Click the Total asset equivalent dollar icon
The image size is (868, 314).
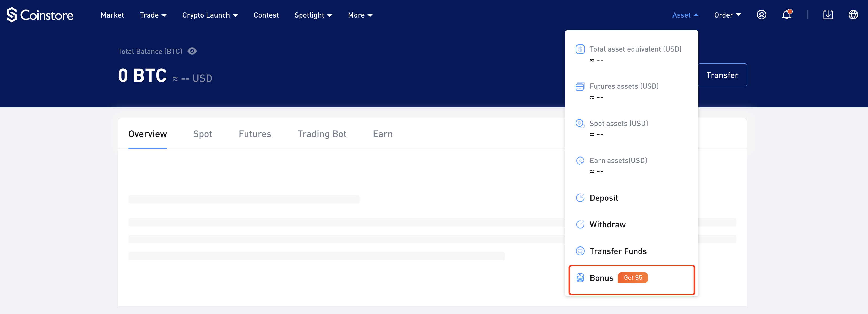tap(580, 49)
